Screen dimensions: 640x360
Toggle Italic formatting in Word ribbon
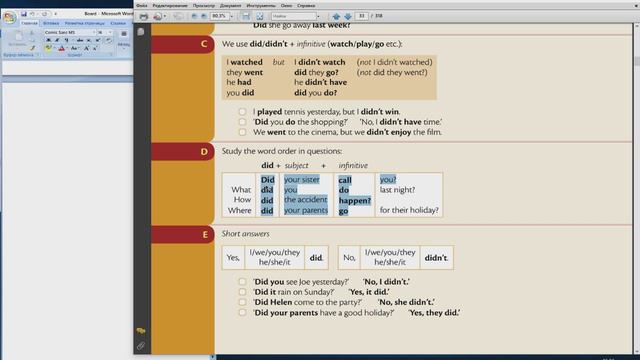pyautogui.click(x=57, y=40)
